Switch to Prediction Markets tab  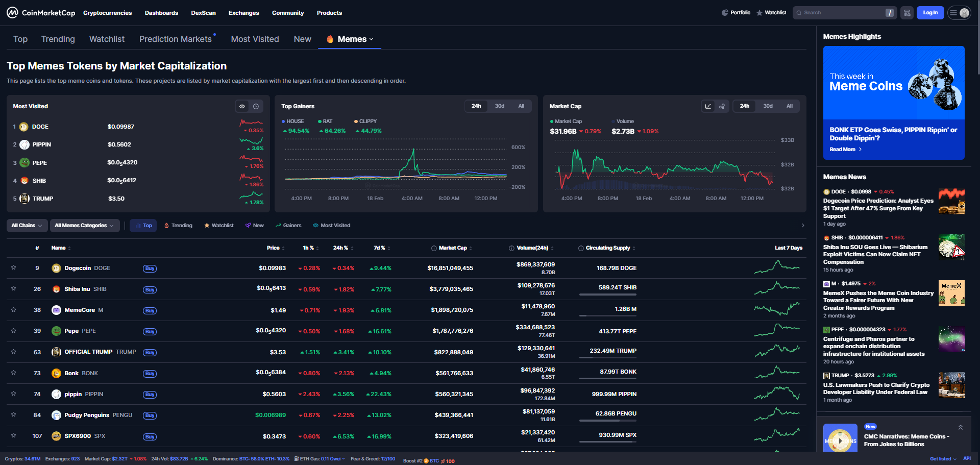pyautogui.click(x=176, y=39)
